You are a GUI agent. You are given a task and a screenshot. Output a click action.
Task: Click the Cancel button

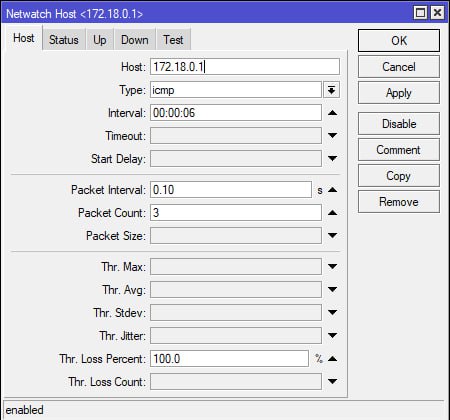[399, 67]
